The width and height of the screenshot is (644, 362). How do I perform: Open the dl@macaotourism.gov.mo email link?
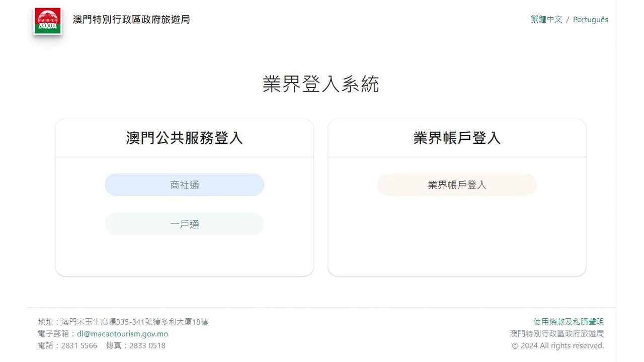pyautogui.click(x=122, y=334)
